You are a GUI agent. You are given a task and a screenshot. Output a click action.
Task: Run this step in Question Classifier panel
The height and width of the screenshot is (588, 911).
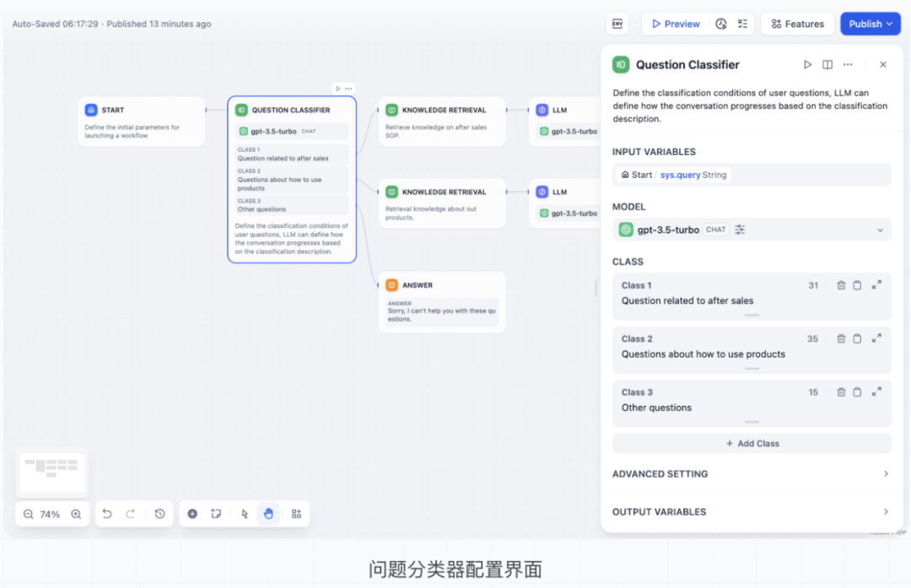(x=807, y=65)
